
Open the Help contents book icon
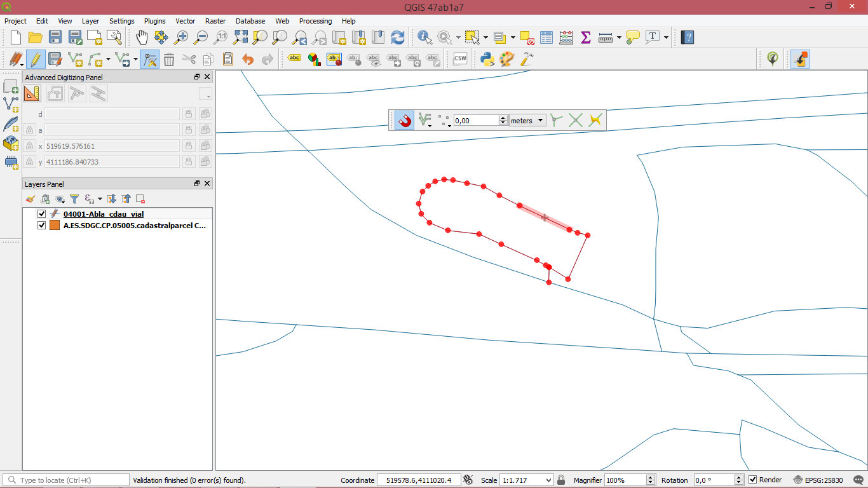pos(688,37)
